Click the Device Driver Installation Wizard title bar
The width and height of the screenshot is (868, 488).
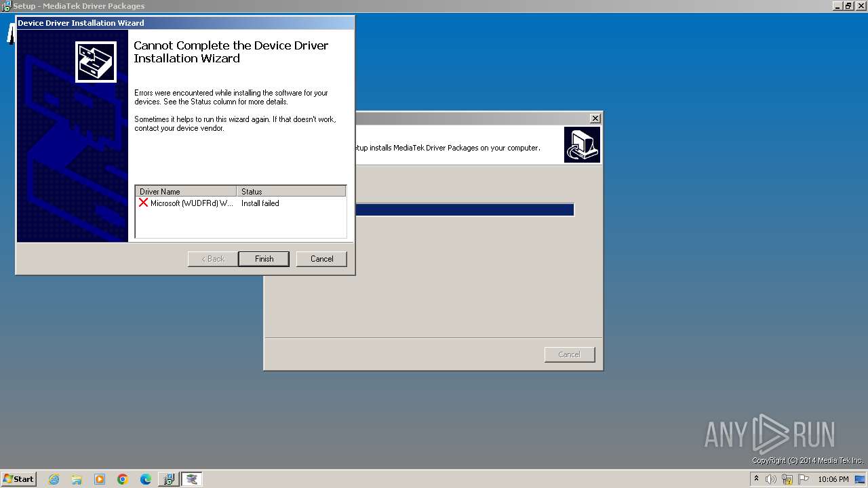[x=184, y=23]
